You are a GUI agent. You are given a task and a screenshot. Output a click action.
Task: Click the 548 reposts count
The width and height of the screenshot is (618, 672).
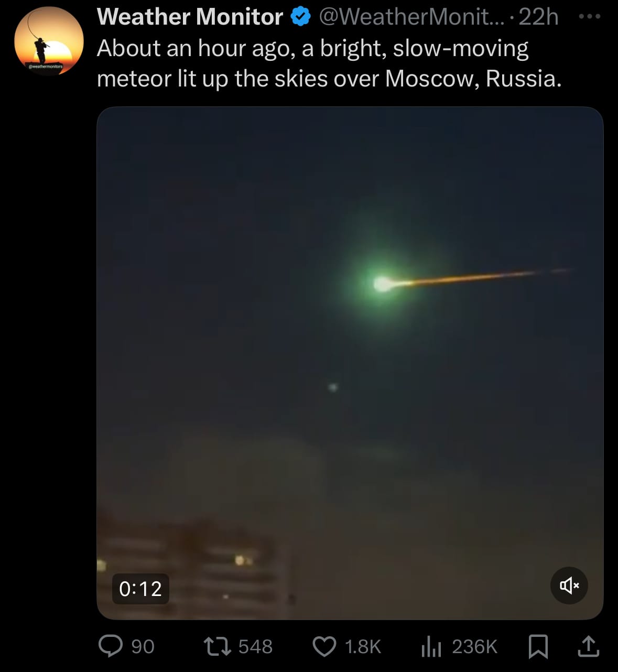pyautogui.click(x=256, y=646)
